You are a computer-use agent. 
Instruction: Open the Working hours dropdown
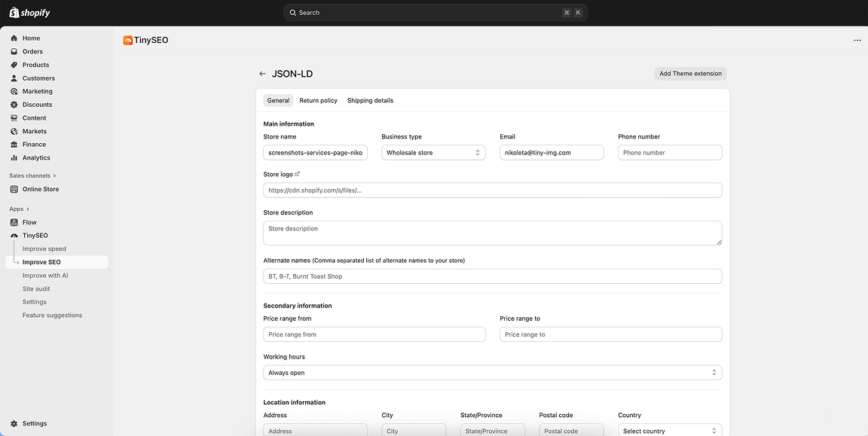[x=493, y=373]
